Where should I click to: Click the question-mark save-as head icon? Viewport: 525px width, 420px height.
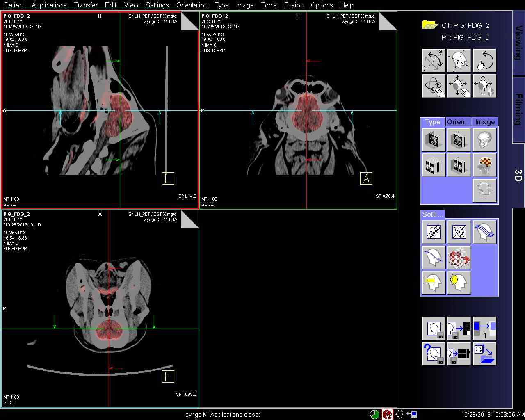click(x=434, y=354)
